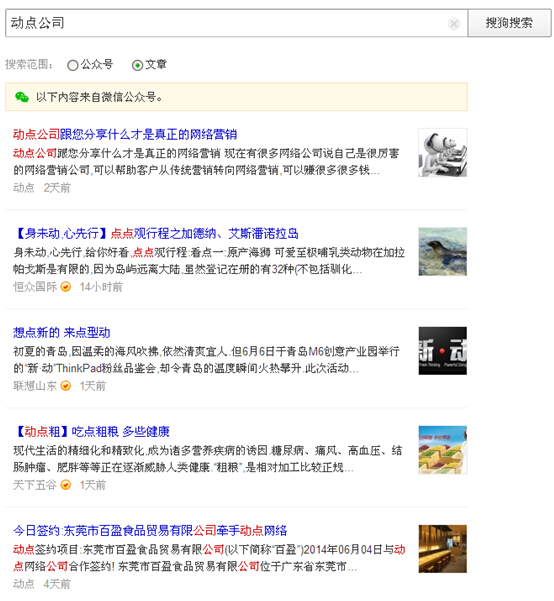Open the 想点新的 来点型动 article
The image size is (554, 601).
click(62, 332)
